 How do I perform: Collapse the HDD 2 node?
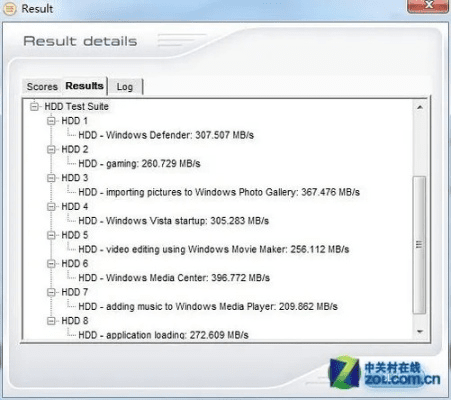51,149
